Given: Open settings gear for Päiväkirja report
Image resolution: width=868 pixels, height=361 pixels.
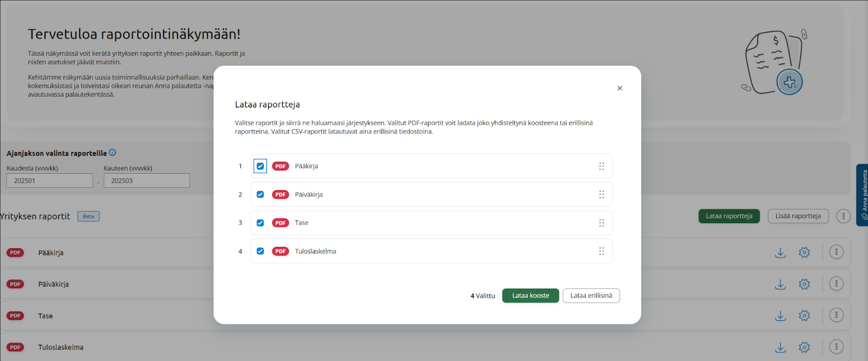Looking at the screenshot, I should 804,284.
